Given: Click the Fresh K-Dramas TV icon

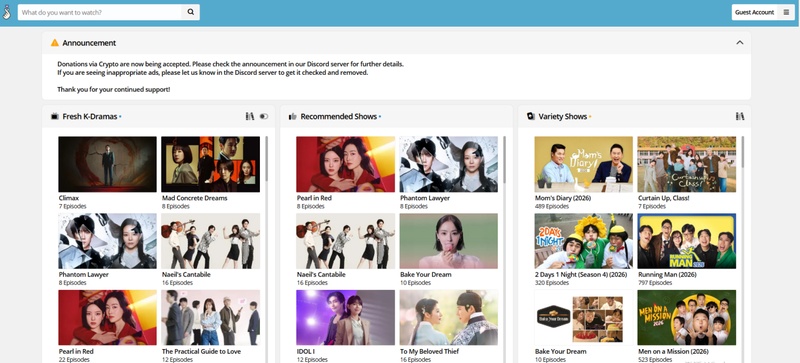Looking at the screenshot, I should pyautogui.click(x=55, y=116).
